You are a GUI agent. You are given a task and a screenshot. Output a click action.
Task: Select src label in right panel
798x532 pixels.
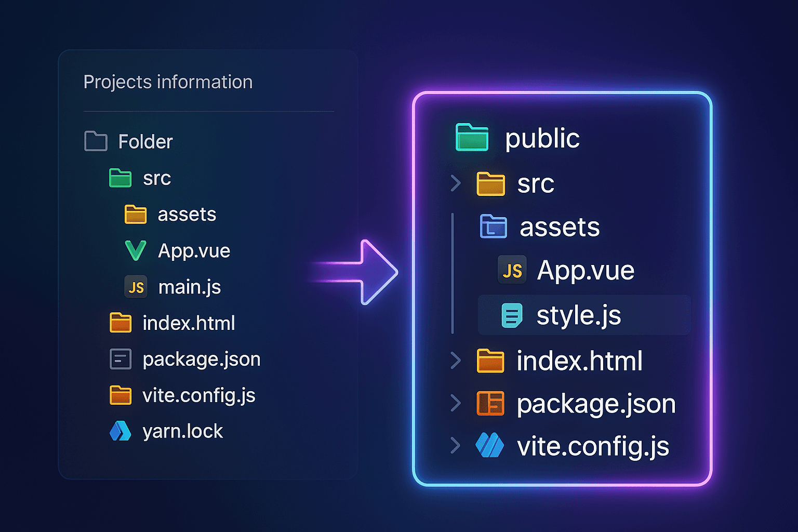pyautogui.click(x=536, y=184)
